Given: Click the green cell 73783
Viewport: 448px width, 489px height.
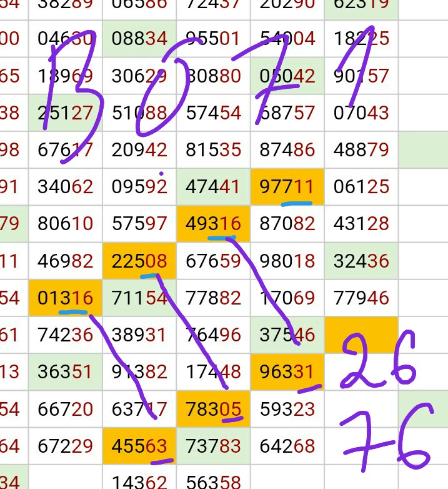Looking at the screenshot, I should point(214,446).
